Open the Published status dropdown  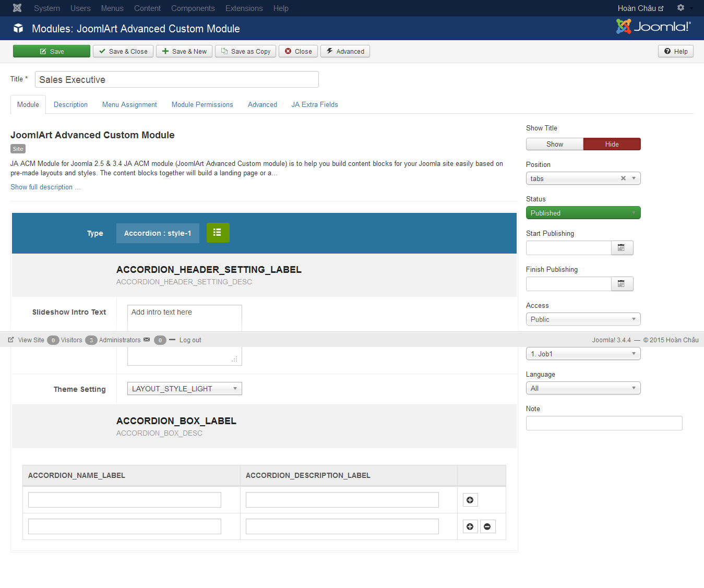(583, 213)
